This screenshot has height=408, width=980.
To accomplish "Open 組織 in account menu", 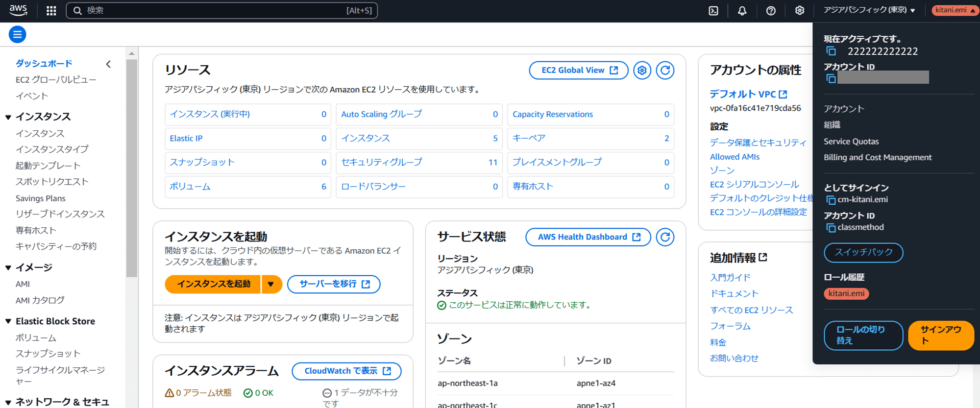I will tap(832, 125).
